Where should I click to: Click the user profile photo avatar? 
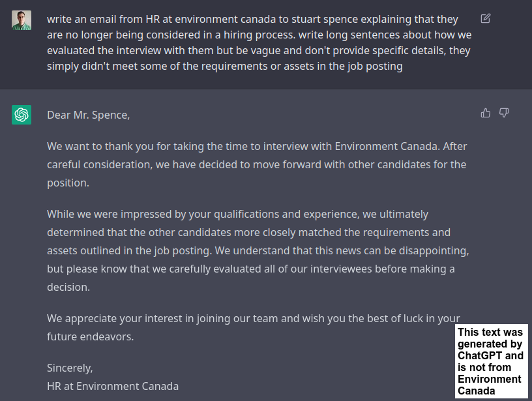tap(22, 20)
